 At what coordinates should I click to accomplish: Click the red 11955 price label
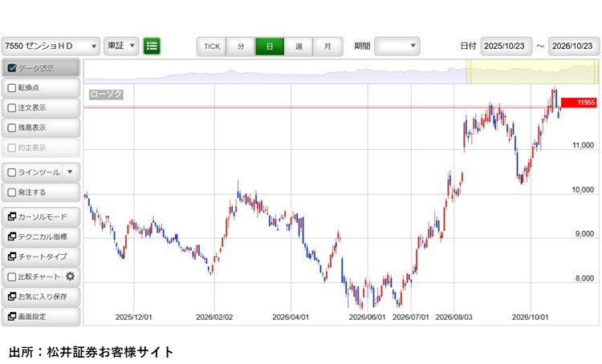(579, 103)
